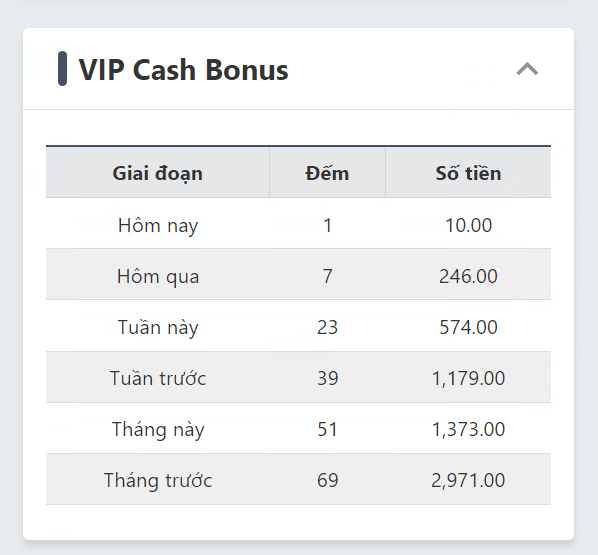Click the 1,373.00 amount this month

coord(468,429)
